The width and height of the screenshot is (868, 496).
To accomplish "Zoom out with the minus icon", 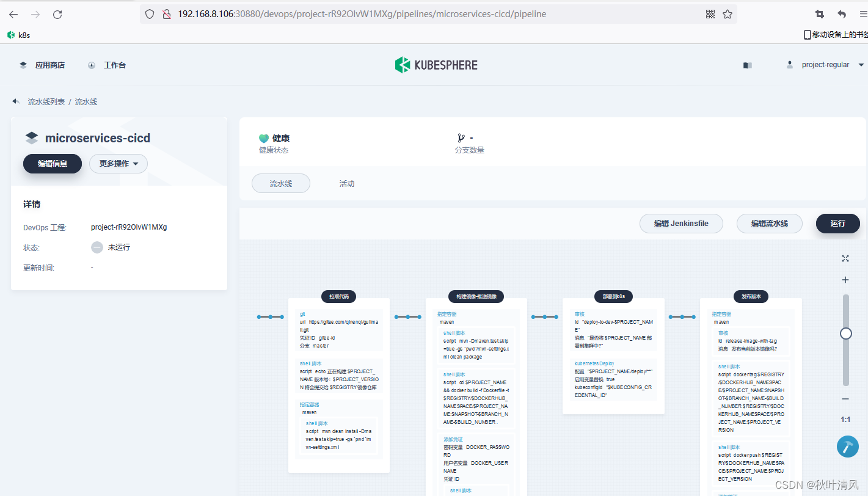I will tap(845, 399).
